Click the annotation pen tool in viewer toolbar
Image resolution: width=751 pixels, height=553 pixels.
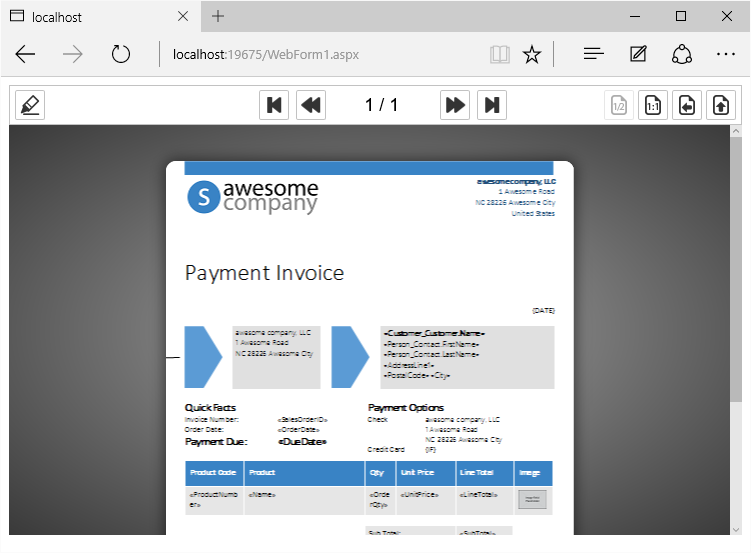click(30, 105)
